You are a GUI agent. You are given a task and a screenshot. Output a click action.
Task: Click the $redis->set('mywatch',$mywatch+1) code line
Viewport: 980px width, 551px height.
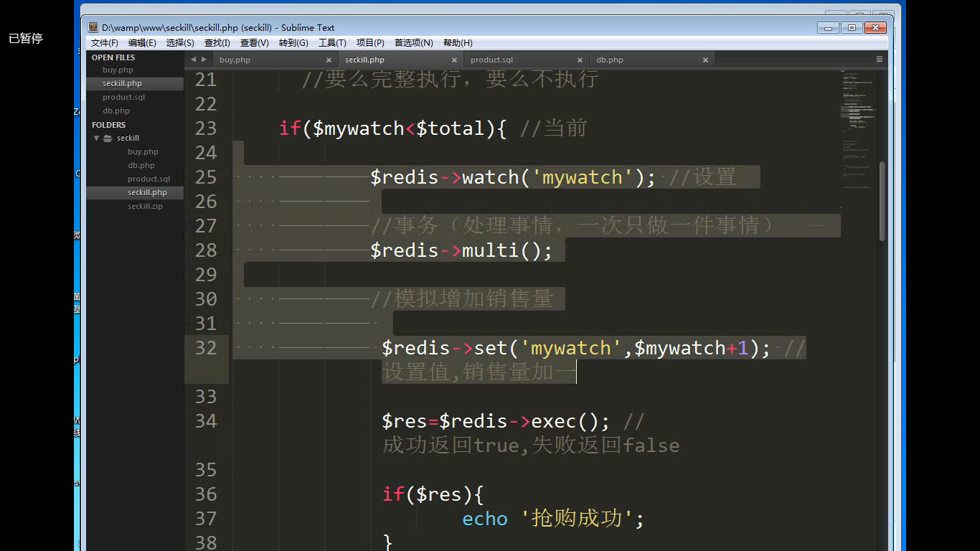click(x=576, y=348)
